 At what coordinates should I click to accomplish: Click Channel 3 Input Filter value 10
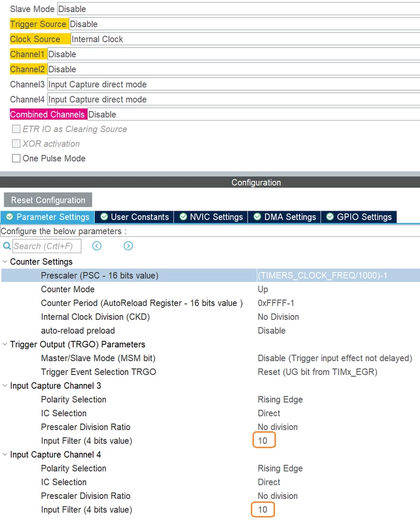coord(262,441)
